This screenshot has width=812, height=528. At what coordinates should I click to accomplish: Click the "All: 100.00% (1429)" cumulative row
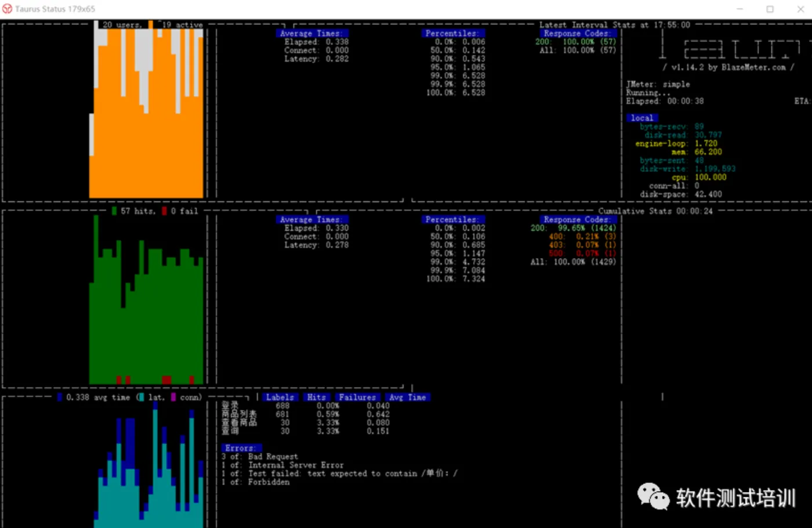click(573, 262)
